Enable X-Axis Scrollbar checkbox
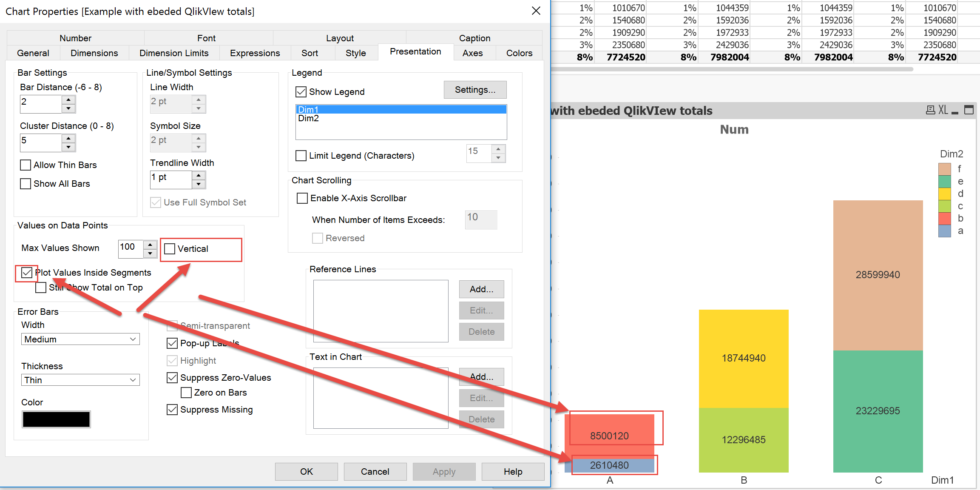 coord(302,198)
